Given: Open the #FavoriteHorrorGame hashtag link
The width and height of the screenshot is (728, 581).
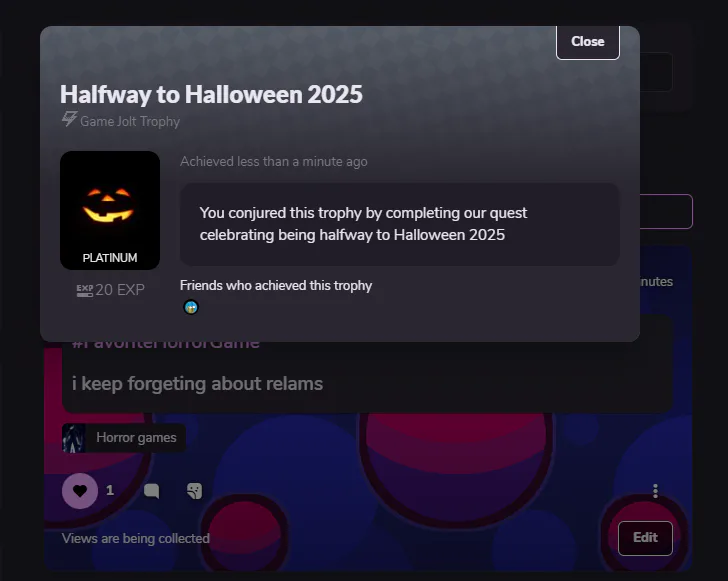Looking at the screenshot, I should [166, 345].
